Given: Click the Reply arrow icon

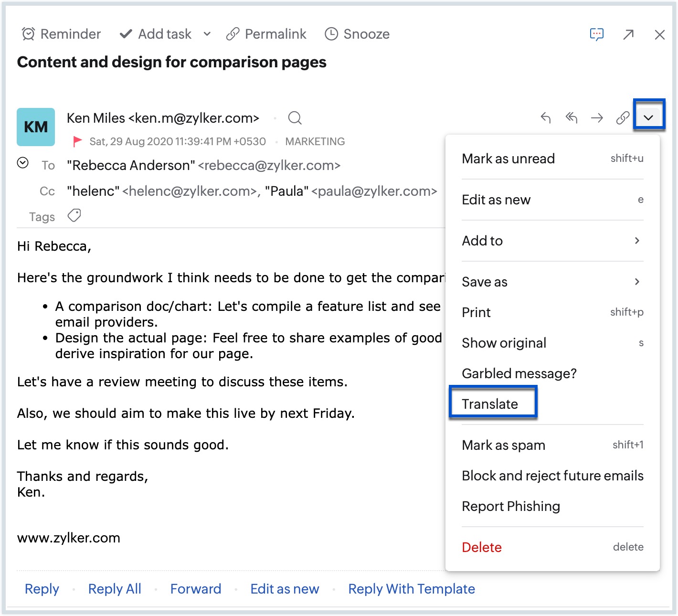Looking at the screenshot, I should pos(546,117).
